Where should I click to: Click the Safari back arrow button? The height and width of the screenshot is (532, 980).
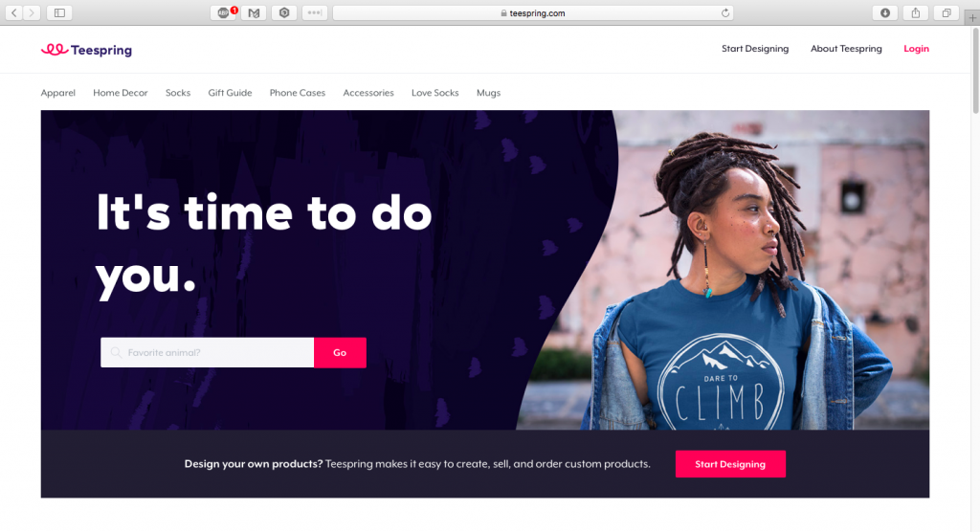tap(13, 12)
